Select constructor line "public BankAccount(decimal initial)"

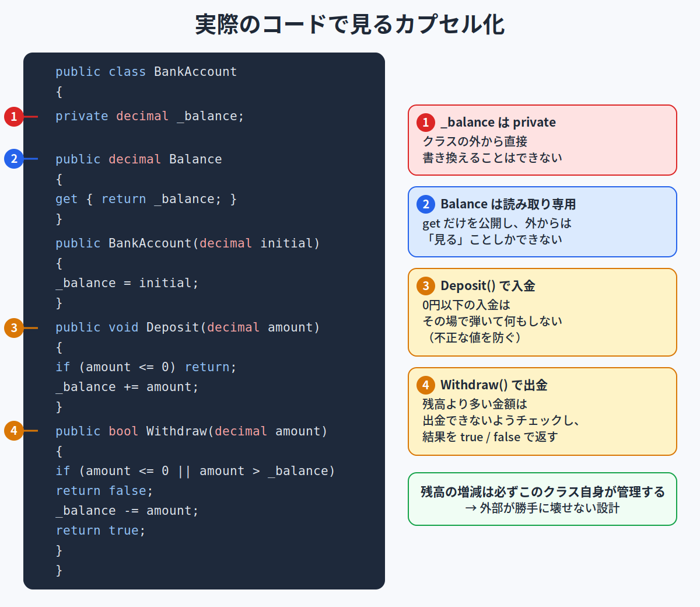coord(188,243)
